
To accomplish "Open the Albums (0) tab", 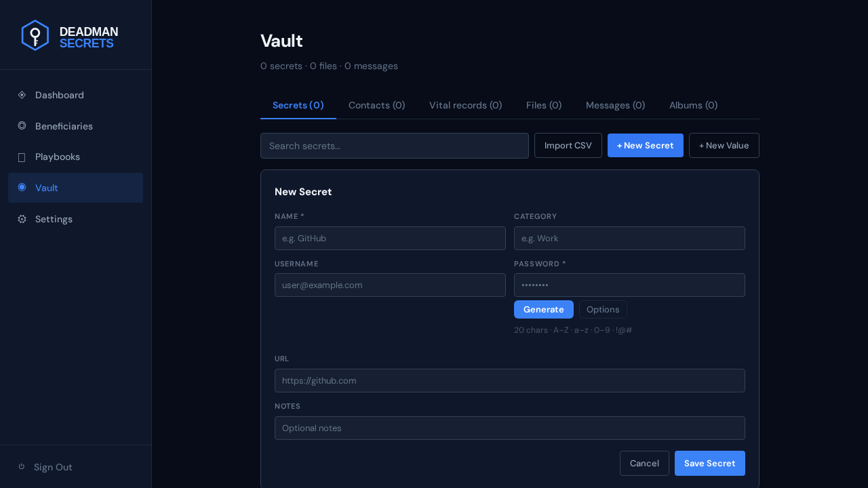I will (693, 105).
